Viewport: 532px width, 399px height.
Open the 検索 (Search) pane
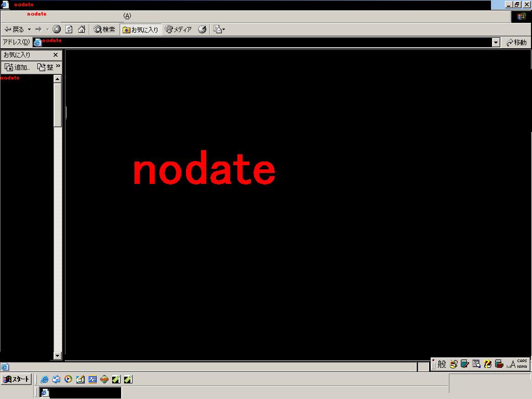click(104, 30)
